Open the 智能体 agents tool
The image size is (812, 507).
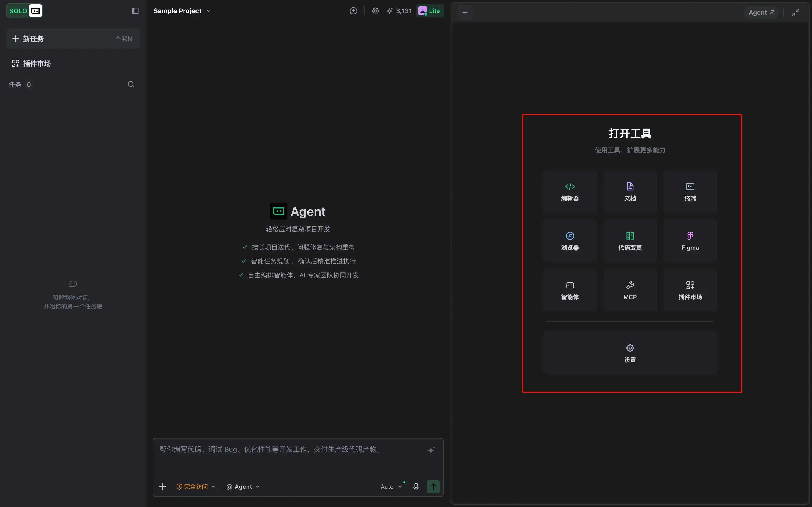[570, 290]
